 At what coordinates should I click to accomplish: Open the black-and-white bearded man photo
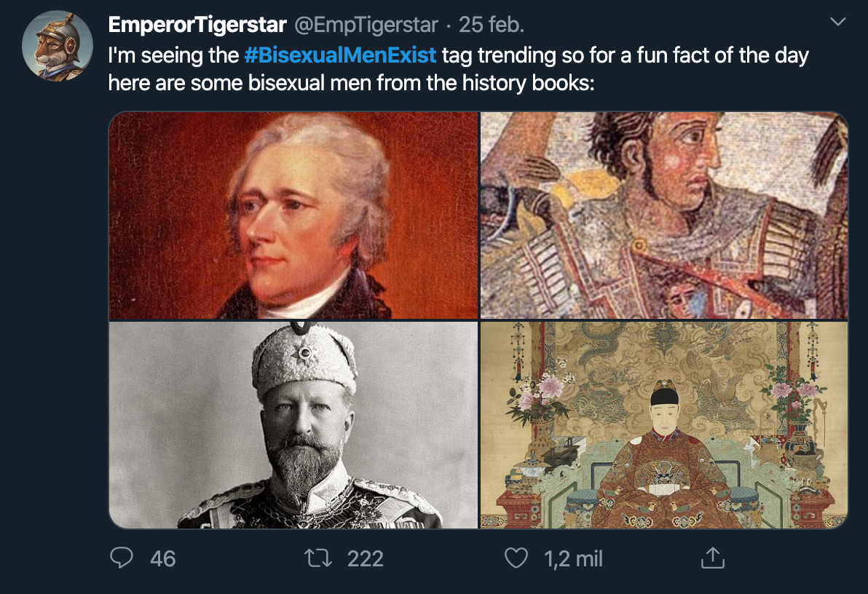293,424
